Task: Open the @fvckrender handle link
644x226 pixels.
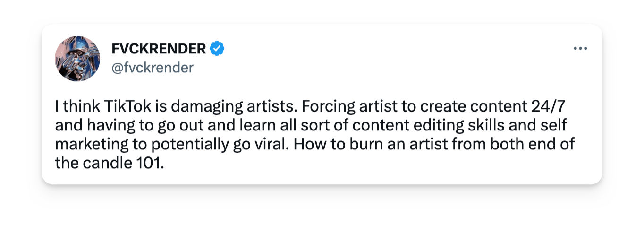Action: pyautogui.click(x=153, y=68)
